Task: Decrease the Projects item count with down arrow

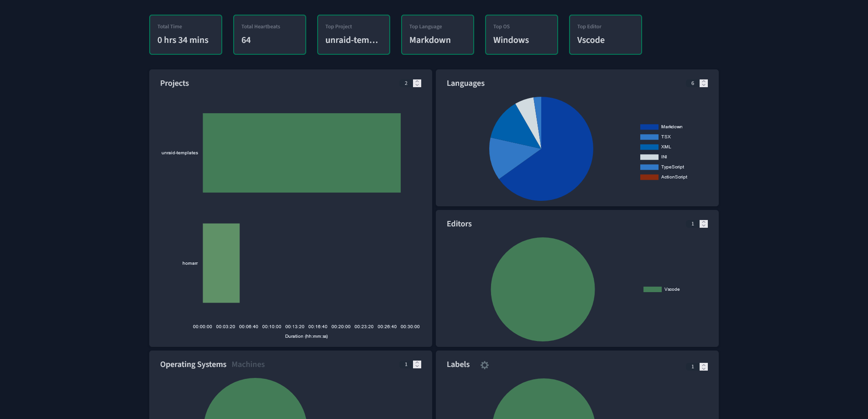Action: 417,85
